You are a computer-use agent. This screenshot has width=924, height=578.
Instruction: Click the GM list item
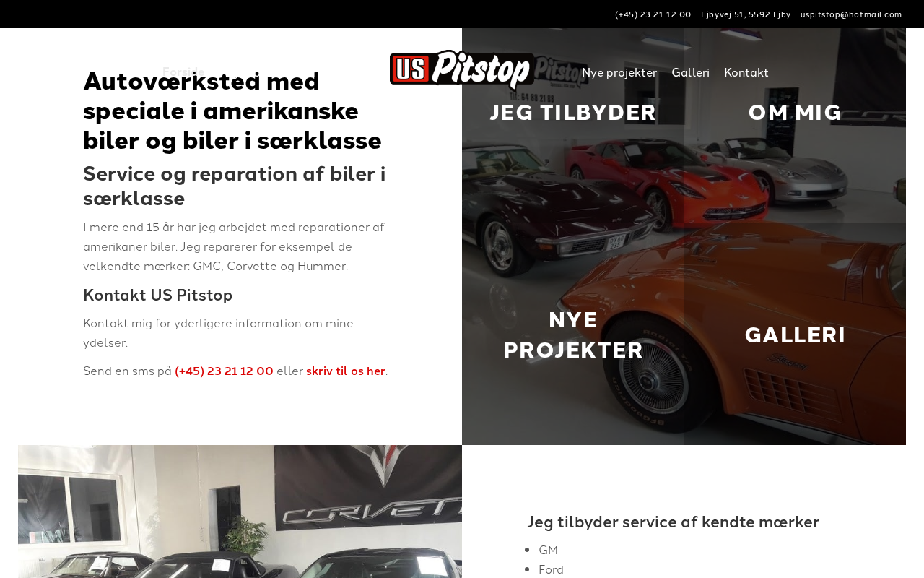coord(548,550)
